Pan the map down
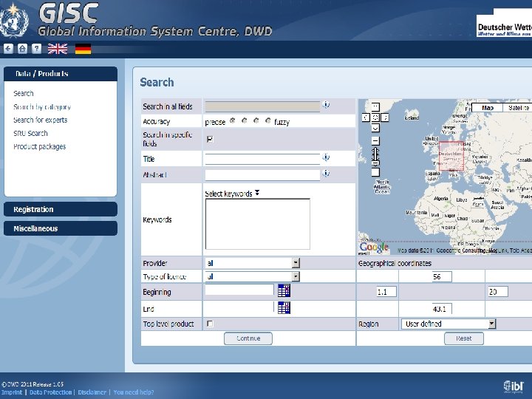 tap(375, 129)
